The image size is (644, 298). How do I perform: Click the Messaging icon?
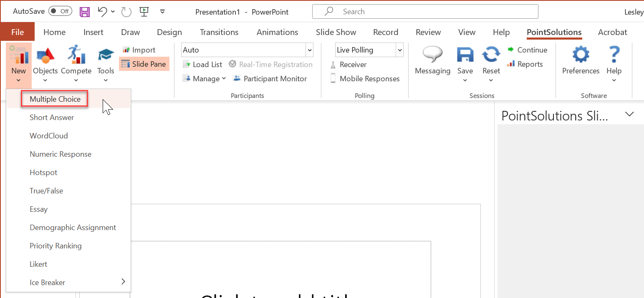pyautogui.click(x=432, y=60)
